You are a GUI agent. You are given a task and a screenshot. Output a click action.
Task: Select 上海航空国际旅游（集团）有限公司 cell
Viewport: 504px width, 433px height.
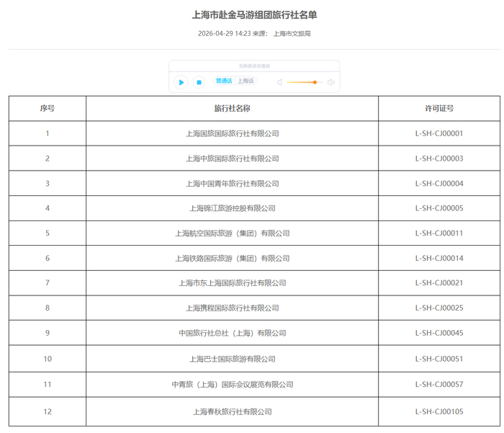click(x=232, y=233)
